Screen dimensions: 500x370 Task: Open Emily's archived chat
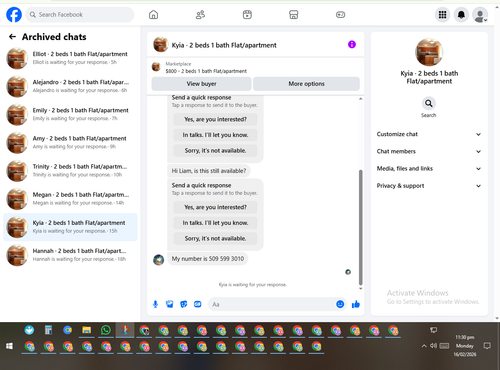(x=70, y=114)
